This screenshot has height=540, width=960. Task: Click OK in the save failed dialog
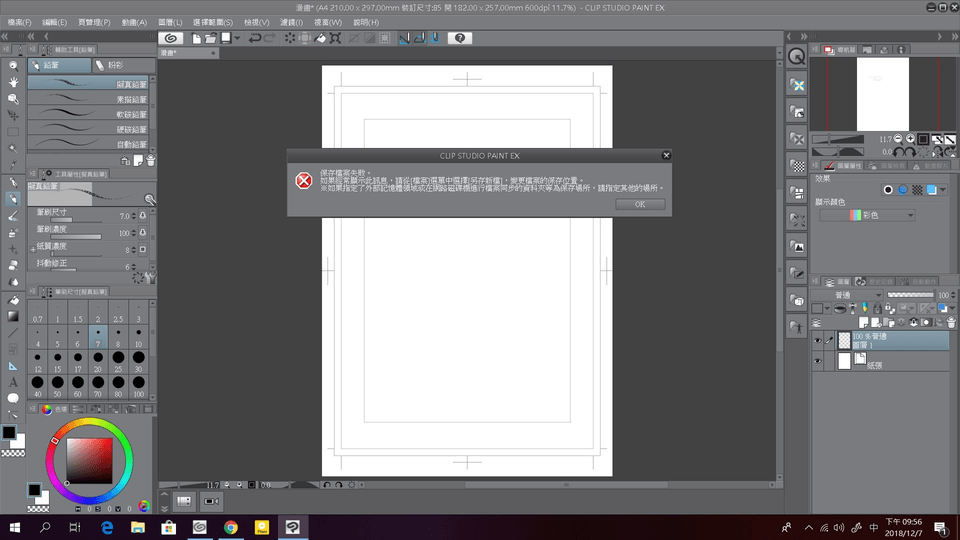[640, 204]
